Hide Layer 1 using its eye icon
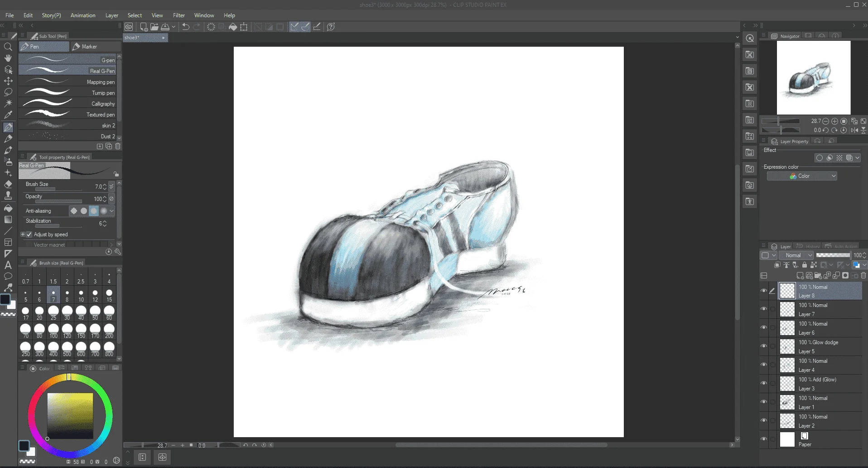868x468 pixels. point(764,402)
